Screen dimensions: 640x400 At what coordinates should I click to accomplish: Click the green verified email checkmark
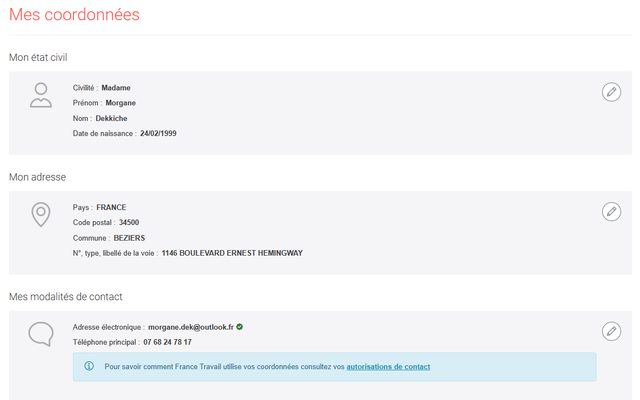point(240,327)
